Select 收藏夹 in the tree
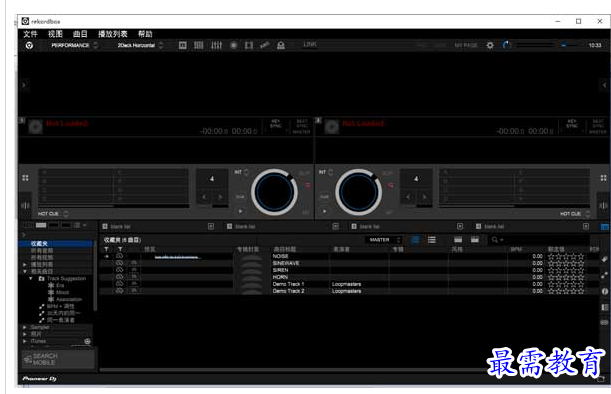The image size is (611, 394). [57, 244]
